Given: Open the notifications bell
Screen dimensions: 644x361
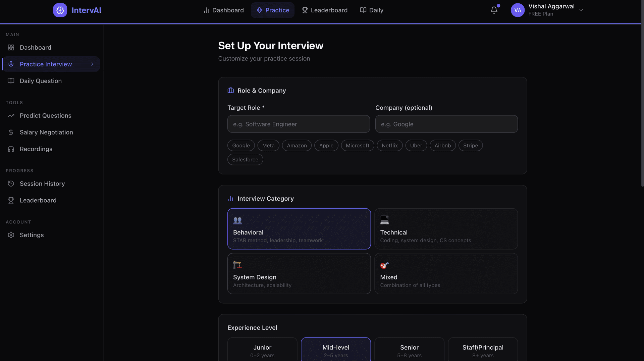Looking at the screenshot, I should 494,10.
